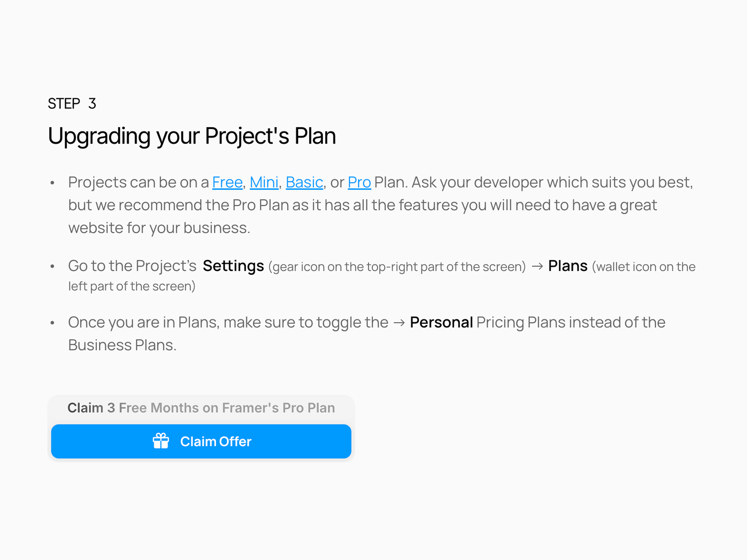The height and width of the screenshot is (560, 747).
Task: Follow the Basic plan hyperlink
Action: [304, 182]
